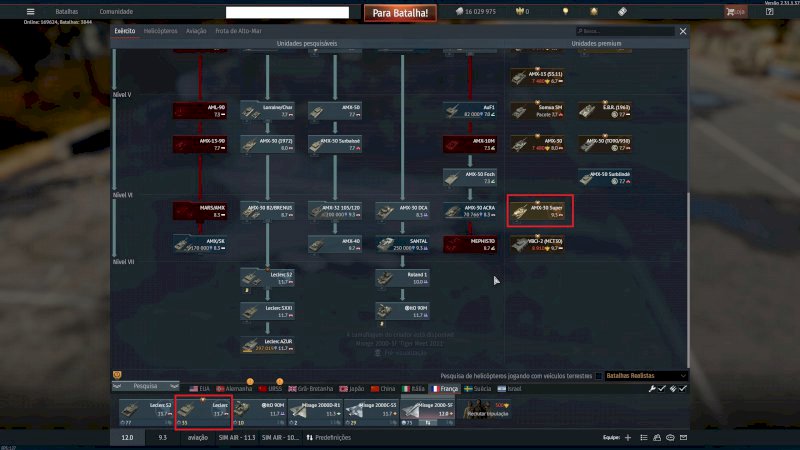Viewport: 800px width, 450px height.
Task: Select the premium AMX-30 Super card
Action: click(538, 211)
